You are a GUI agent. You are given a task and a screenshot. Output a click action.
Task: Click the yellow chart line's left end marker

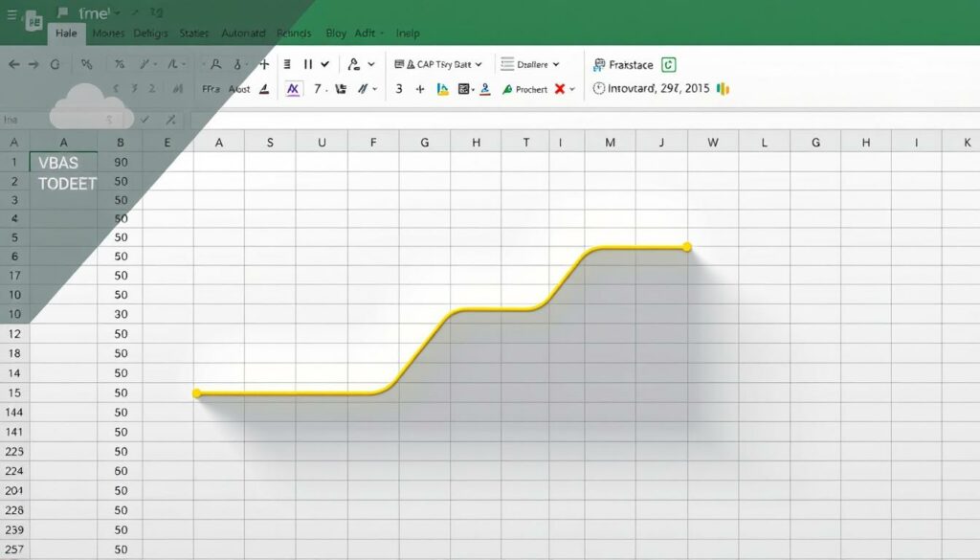197,393
